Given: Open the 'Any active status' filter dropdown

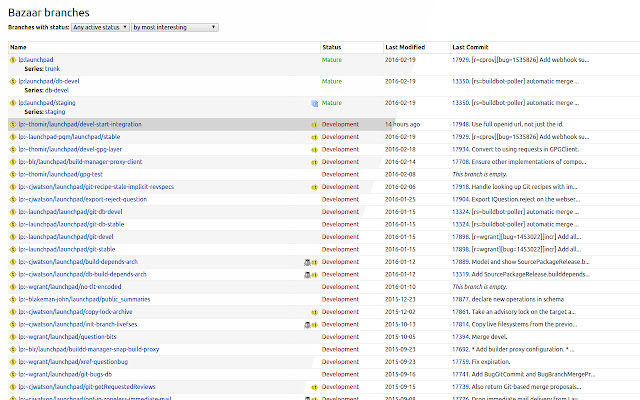Looking at the screenshot, I should (x=100, y=27).
